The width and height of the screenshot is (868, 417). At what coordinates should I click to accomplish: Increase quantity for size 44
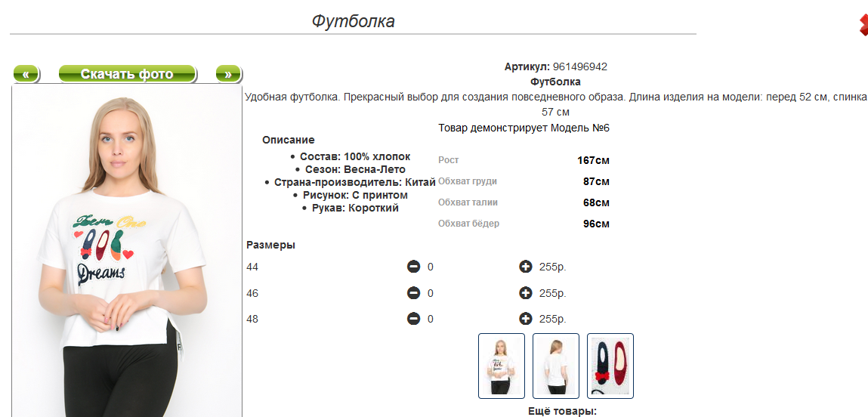[526, 267]
